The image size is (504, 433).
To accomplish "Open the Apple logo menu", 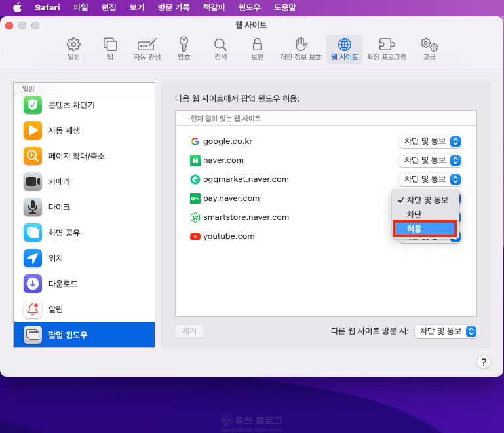I will point(17,7).
